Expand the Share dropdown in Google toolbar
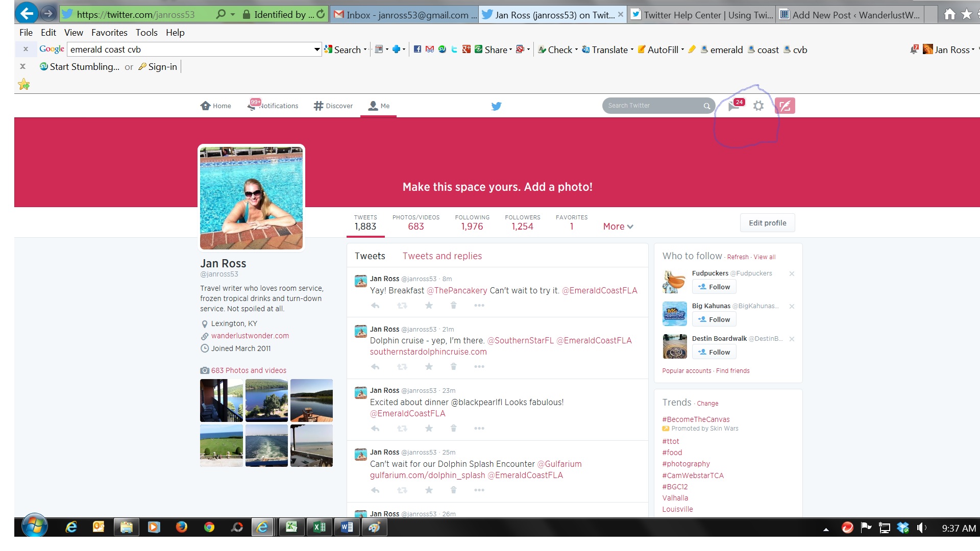 point(510,49)
